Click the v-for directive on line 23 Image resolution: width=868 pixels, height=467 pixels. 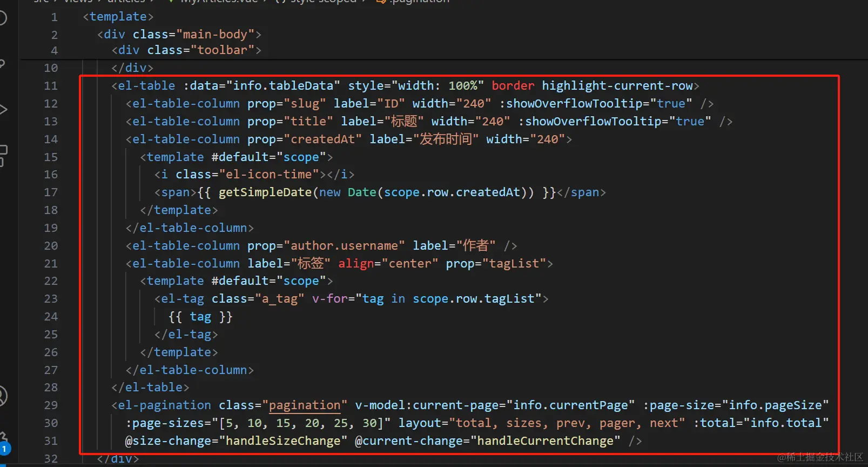(330, 298)
